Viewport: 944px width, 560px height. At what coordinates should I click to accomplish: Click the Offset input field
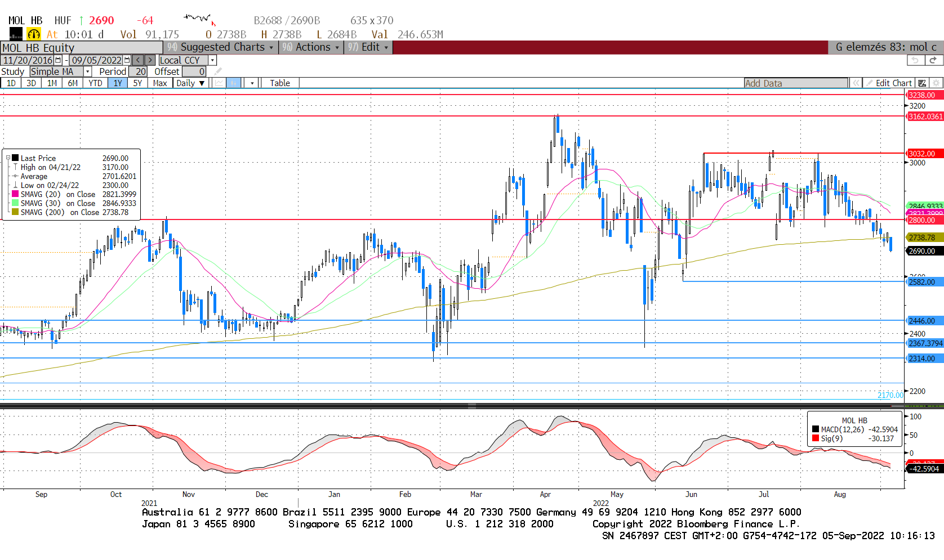click(194, 71)
